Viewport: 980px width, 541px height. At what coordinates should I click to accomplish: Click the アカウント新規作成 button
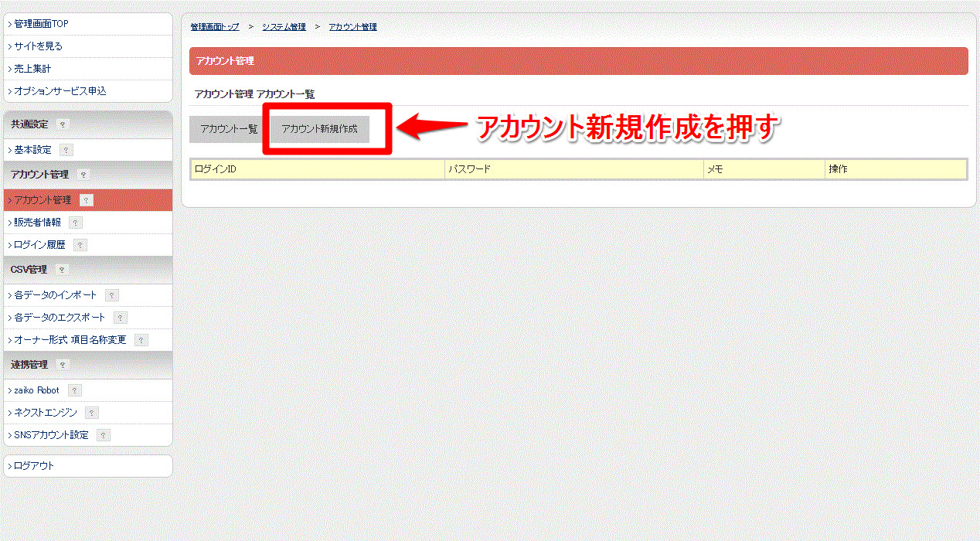(320, 129)
